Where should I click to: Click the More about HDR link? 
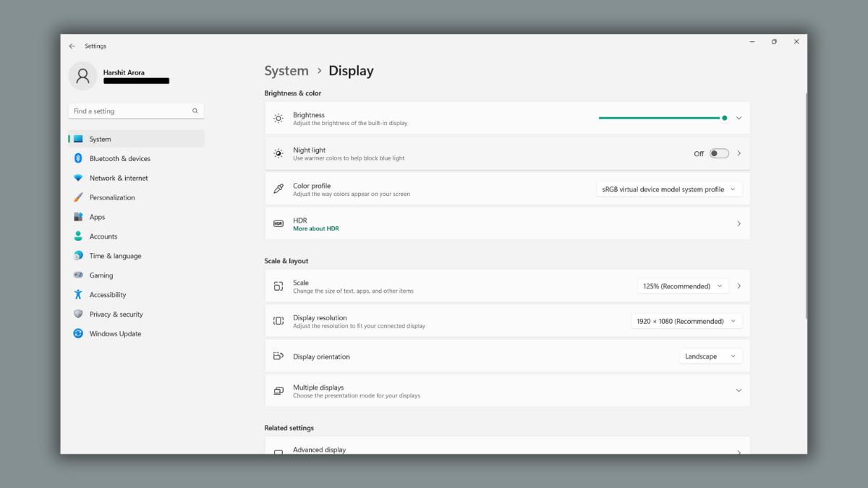[315, 228]
